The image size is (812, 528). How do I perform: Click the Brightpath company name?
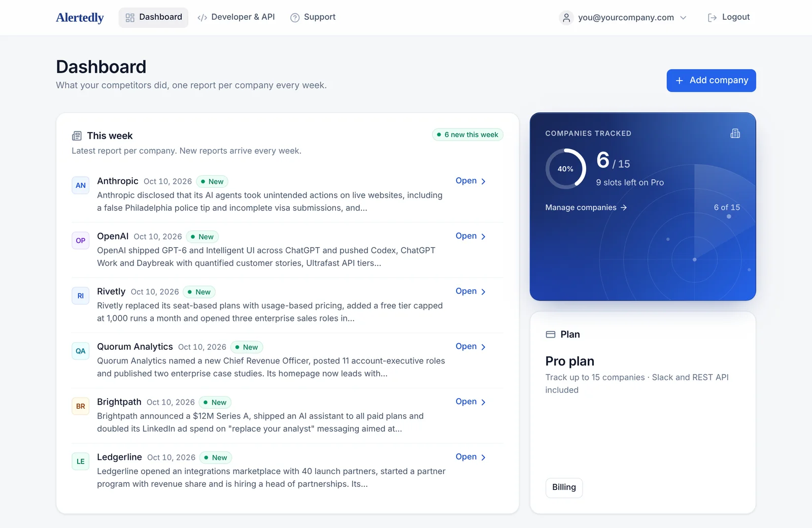pos(119,402)
